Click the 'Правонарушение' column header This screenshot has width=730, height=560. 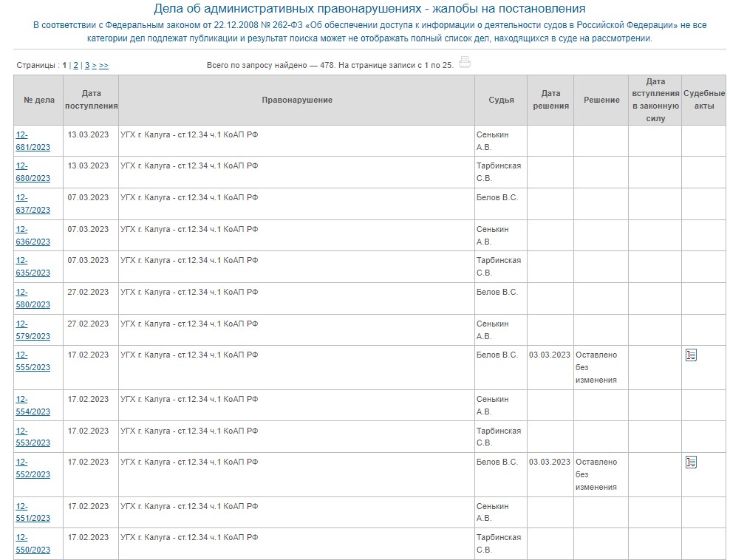297,100
